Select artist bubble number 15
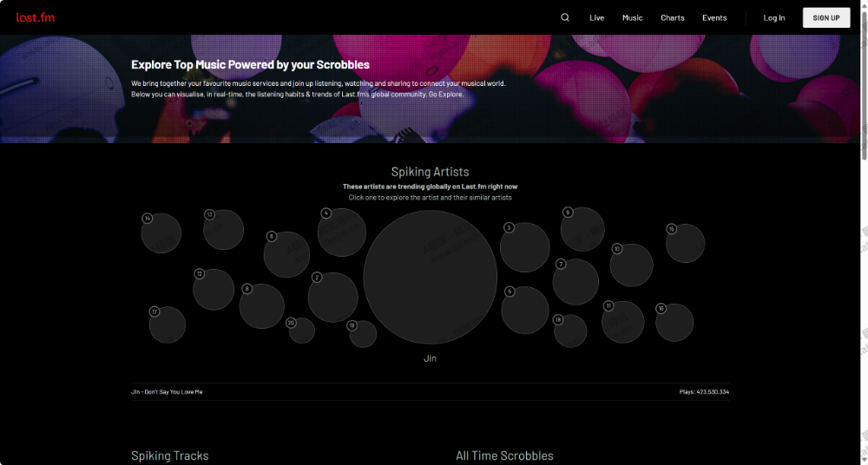 [x=685, y=243]
